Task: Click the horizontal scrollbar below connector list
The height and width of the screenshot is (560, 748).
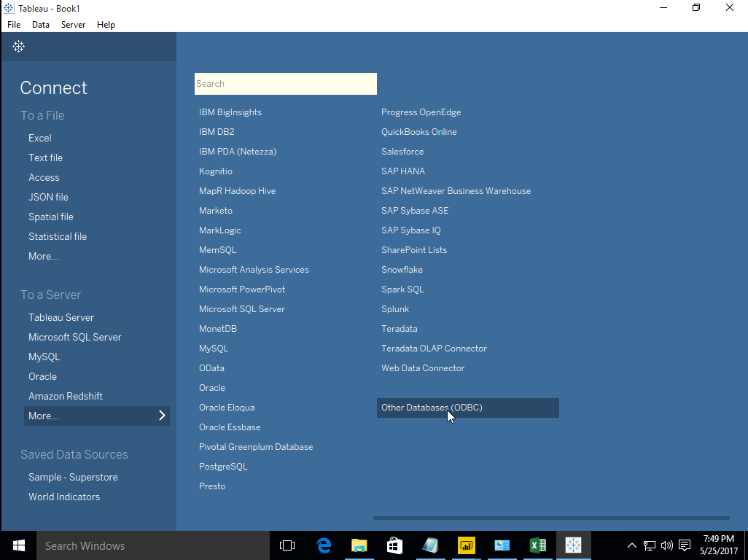Action: [551, 518]
